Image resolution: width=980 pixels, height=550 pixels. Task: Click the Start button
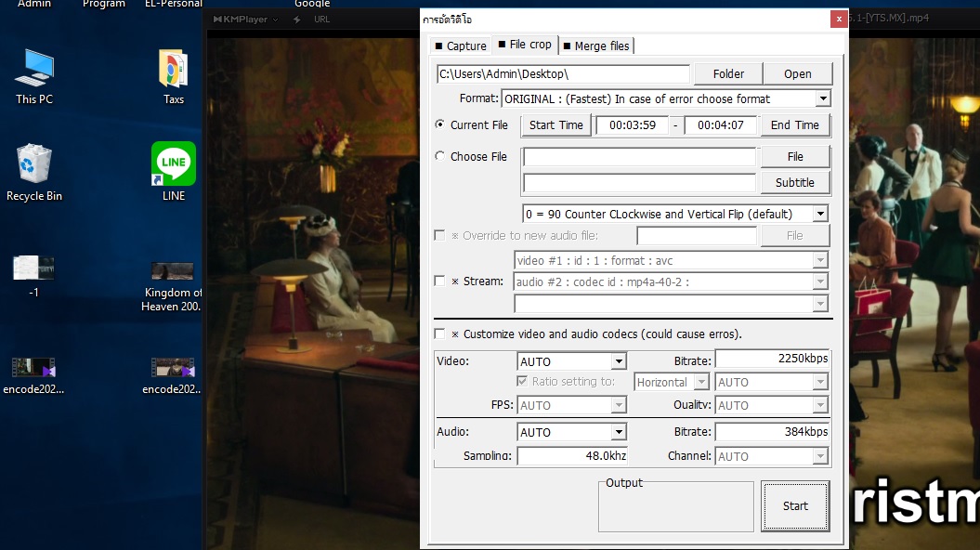[x=795, y=506]
